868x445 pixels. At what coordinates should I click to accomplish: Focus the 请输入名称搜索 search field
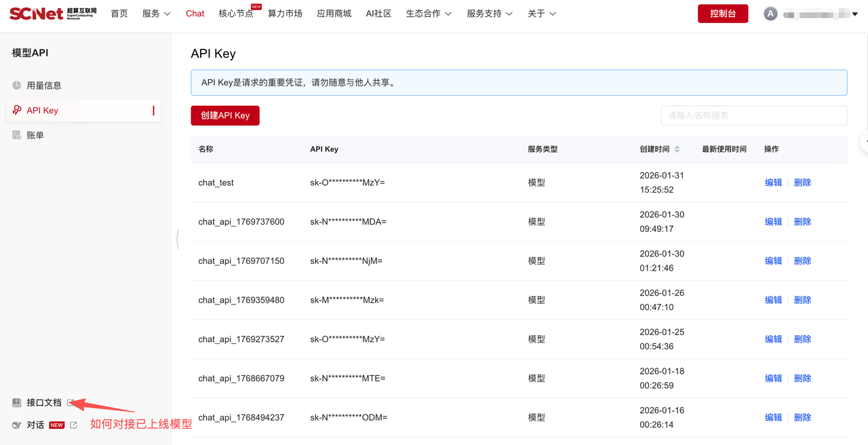(753, 115)
